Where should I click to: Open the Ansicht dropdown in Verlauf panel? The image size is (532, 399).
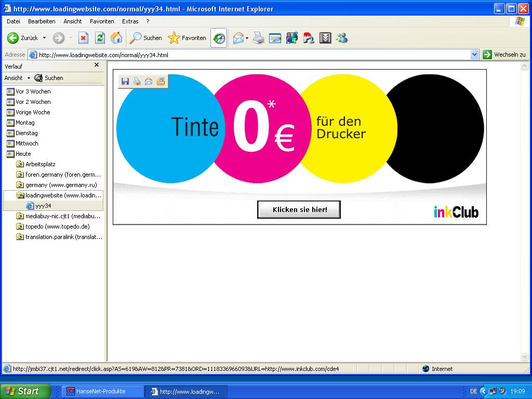click(x=17, y=78)
